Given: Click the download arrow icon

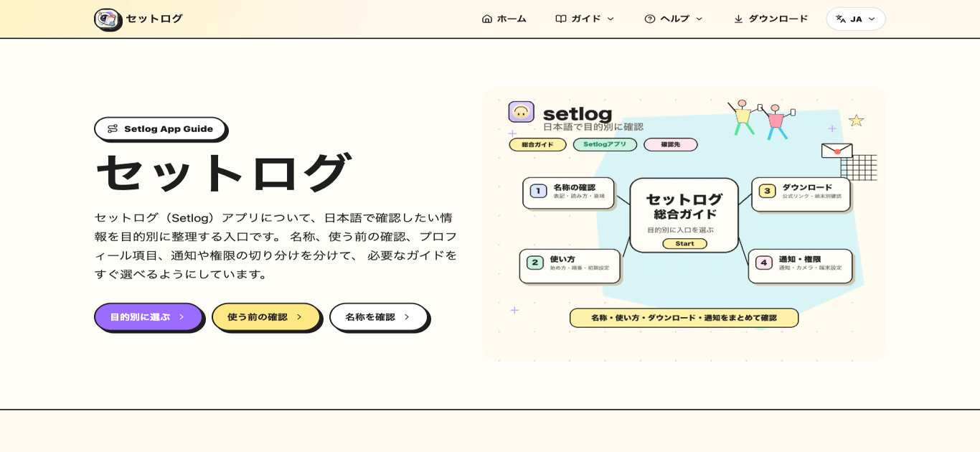Looking at the screenshot, I should tap(738, 19).
